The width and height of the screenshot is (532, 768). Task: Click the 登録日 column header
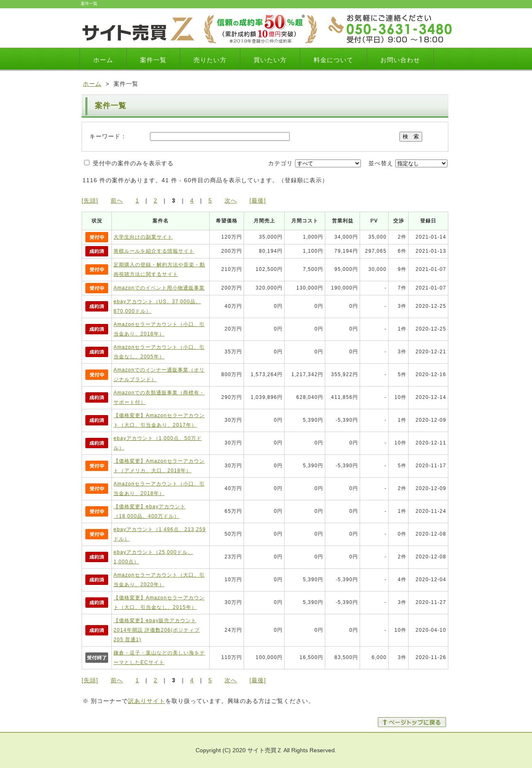tap(428, 221)
